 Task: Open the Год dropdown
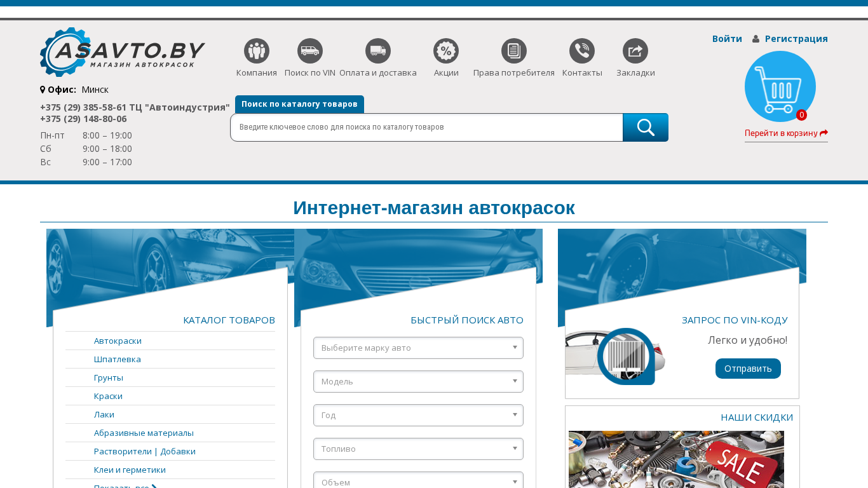pyautogui.click(x=418, y=415)
